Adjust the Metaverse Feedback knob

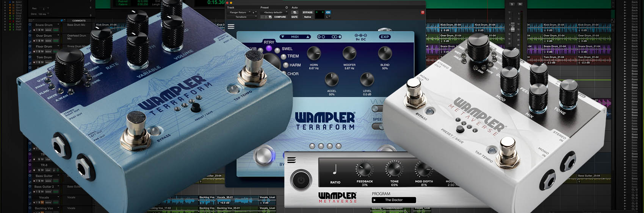364,169
